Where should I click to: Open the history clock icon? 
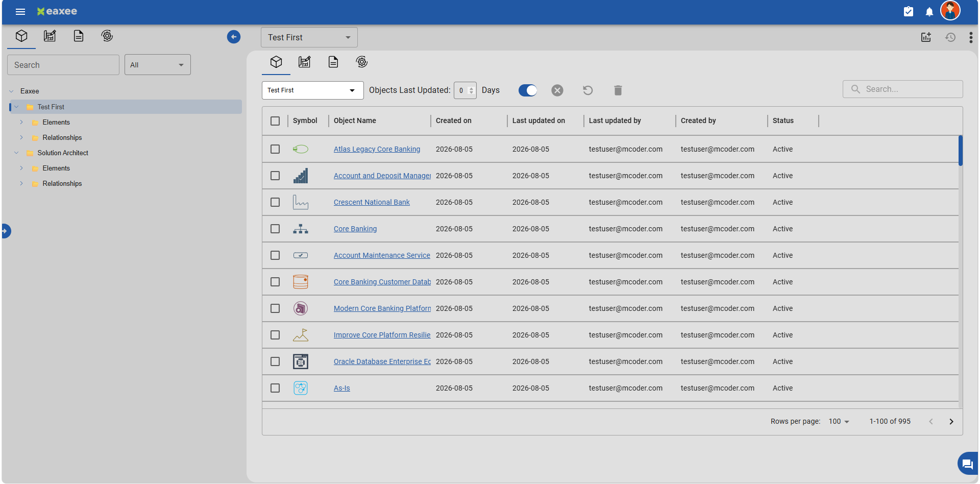950,37
